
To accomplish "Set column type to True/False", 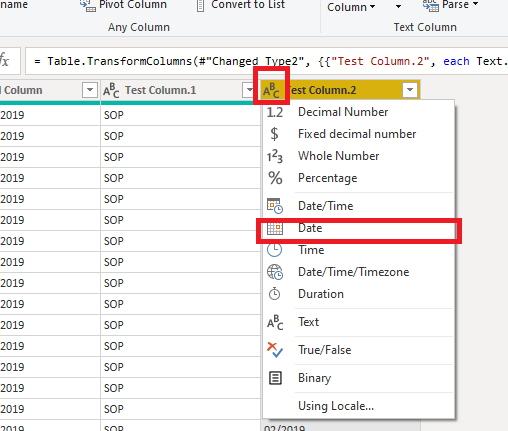I will click(359, 350).
